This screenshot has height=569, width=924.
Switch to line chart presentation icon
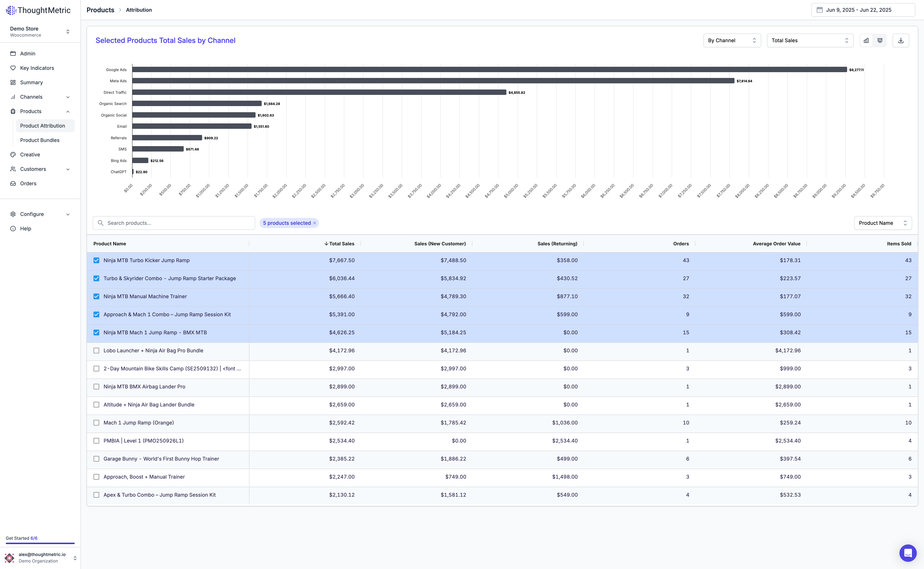[880, 40]
